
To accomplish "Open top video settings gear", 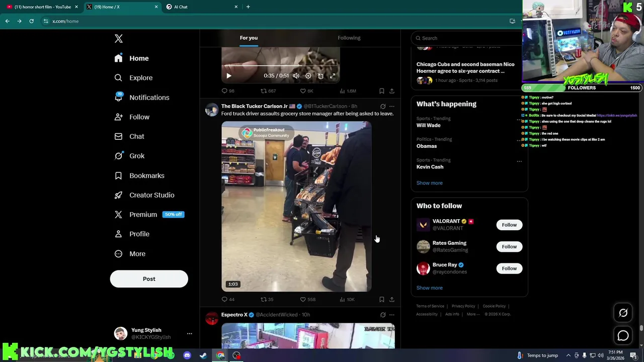I will [308, 76].
